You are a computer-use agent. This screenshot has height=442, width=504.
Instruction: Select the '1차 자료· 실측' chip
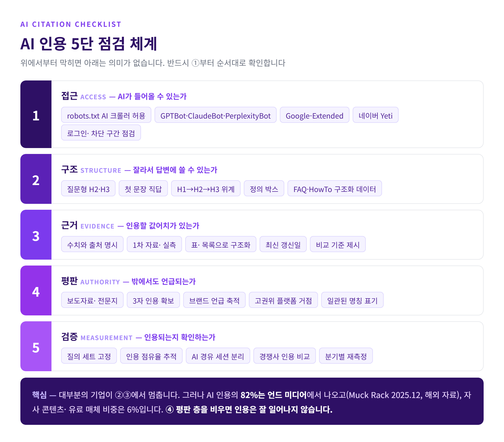pos(154,244)
